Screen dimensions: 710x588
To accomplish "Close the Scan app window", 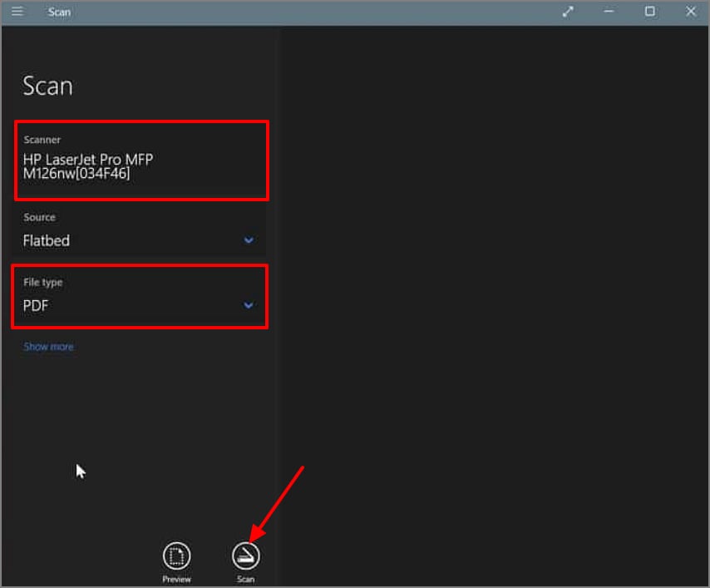I will (x=690, y=12).
